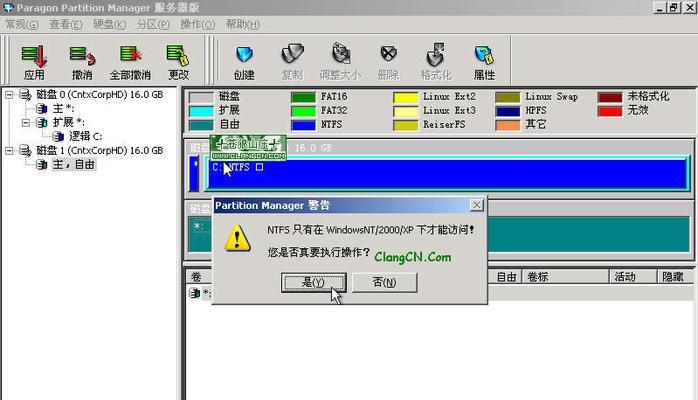Select the C: NTFS partition bar
698x400 pixels.
click(x=447, y=174)
